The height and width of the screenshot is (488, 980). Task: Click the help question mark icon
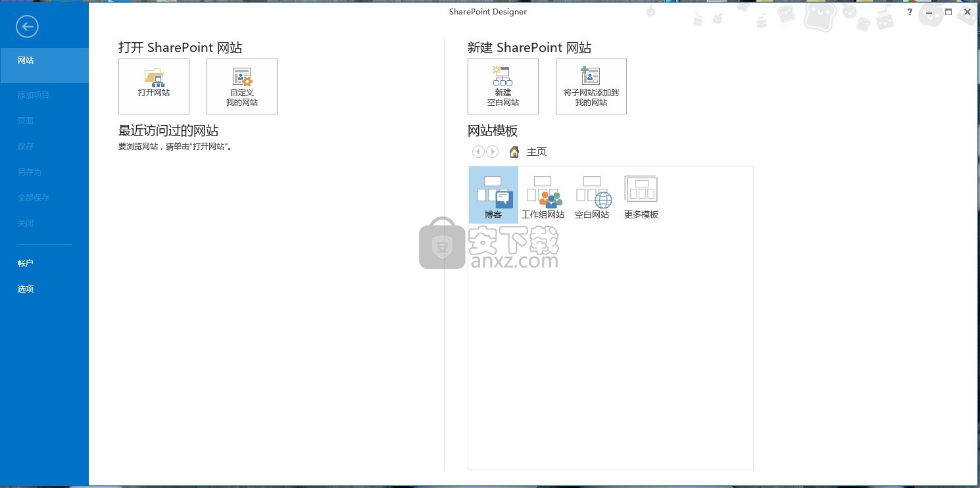[x=910, y=12]
